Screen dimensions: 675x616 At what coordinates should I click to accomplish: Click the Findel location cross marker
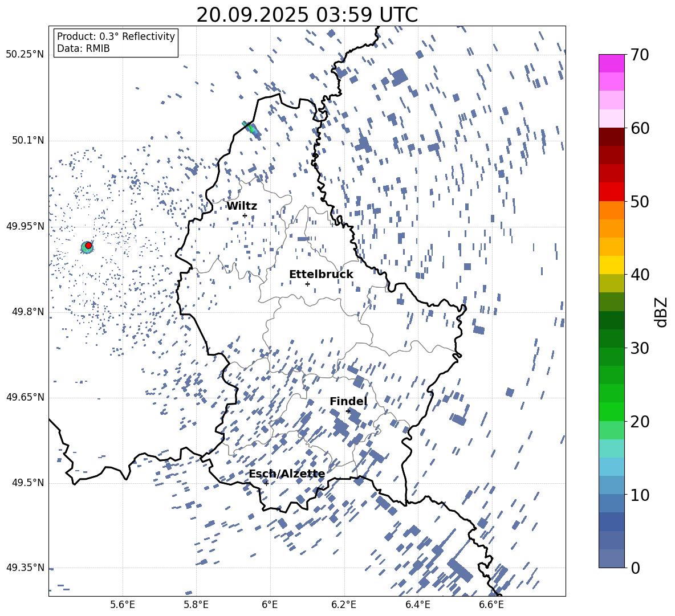348,411
